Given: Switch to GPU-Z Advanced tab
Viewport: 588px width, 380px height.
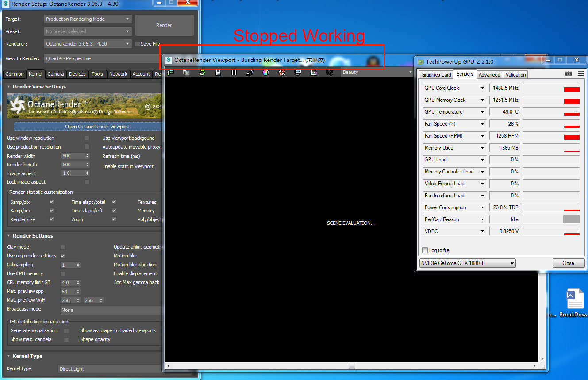Looking at the screenshot, I should click(x=489, y=74).
